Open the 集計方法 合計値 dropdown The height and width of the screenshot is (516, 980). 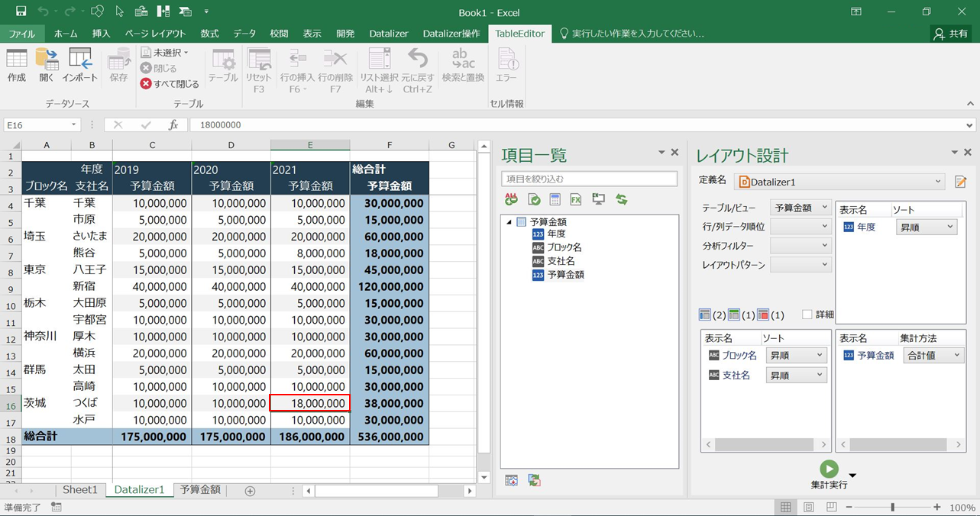pos(933,355)
